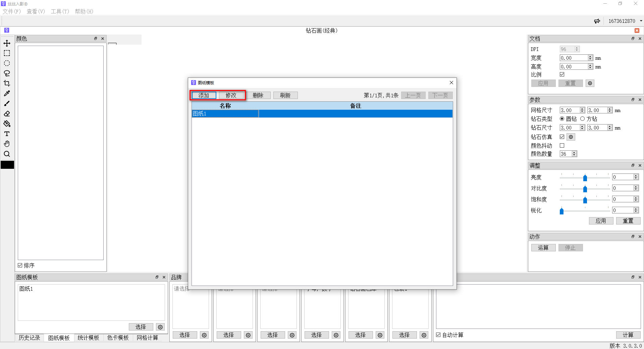The height and width of the screenshot is (349, 644).
Task: Select the Paint Bucket fill tool
Action: pyautogui.click(x=7, y=124)
